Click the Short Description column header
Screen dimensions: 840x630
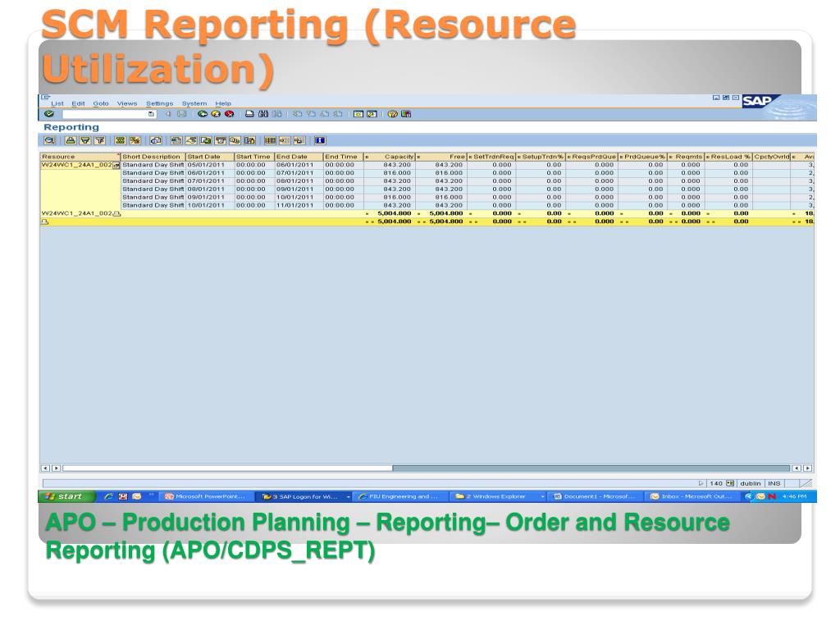click(x=153, y=157)
